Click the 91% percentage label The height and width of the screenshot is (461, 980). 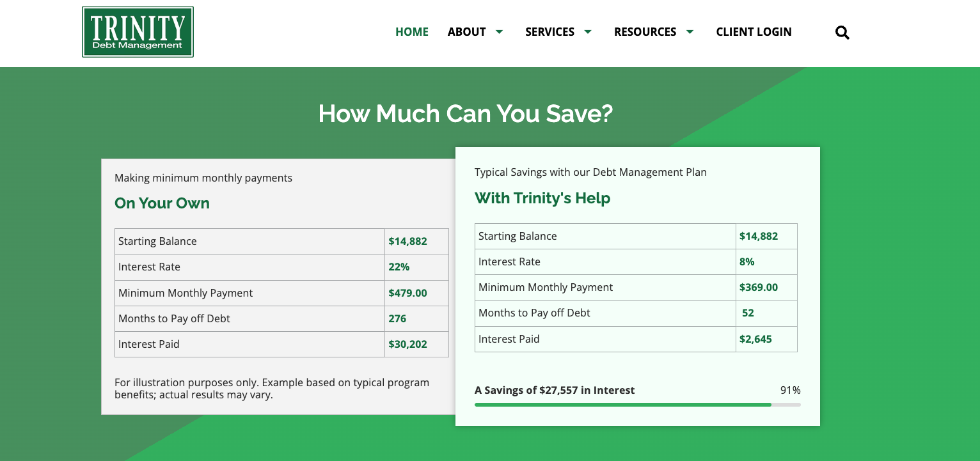tap(791, 390)
